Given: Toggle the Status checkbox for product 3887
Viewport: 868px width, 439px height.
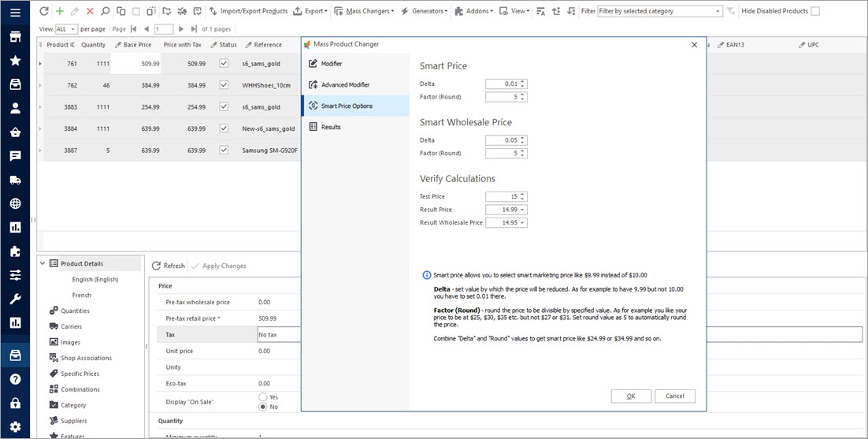Looking at the screenshot, I should coord(224,150).
